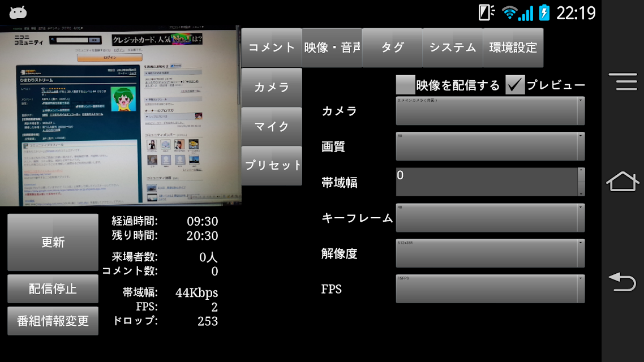Viewport: 644px width, 362px height.
Task: Click the 番組情報変更 button
Action: (53, 321)
